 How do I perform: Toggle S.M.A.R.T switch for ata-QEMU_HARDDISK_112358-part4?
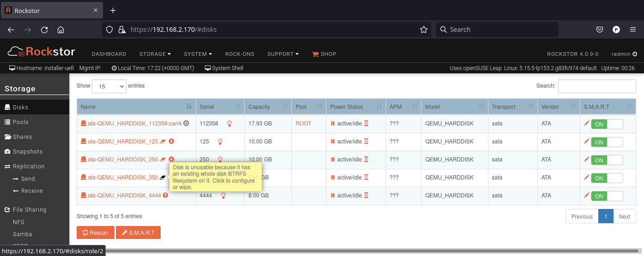pos(607,124)
